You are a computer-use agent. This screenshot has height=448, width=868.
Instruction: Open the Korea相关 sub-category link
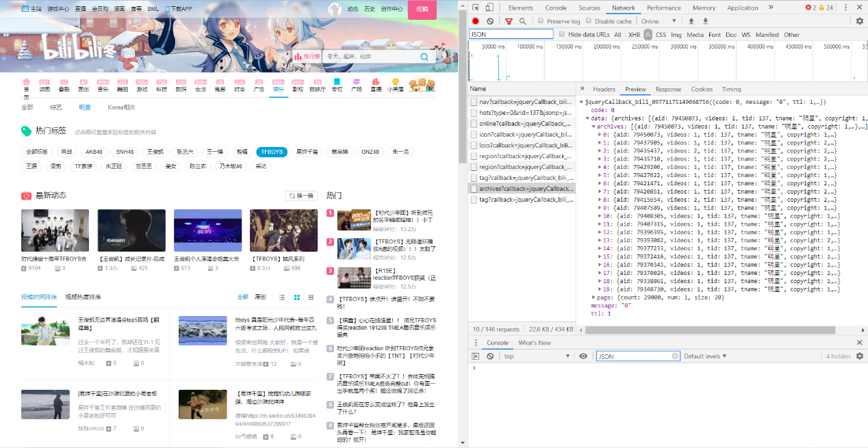121,107
